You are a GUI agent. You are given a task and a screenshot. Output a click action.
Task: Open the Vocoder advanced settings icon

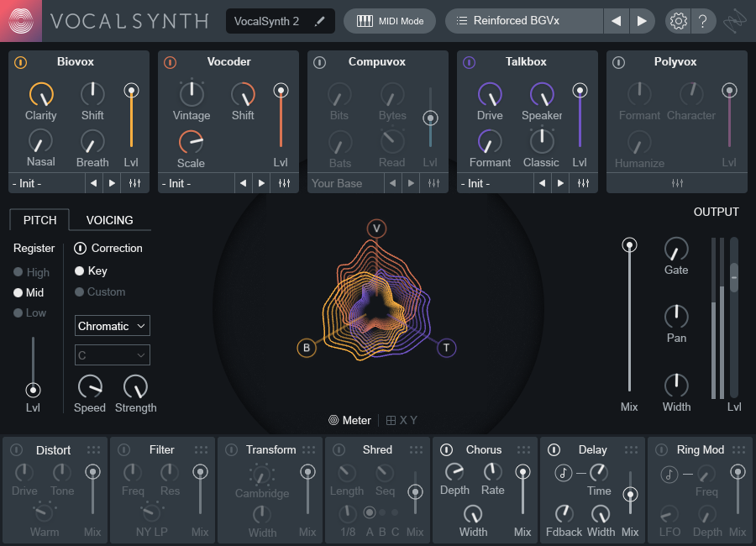coord(285,183)
